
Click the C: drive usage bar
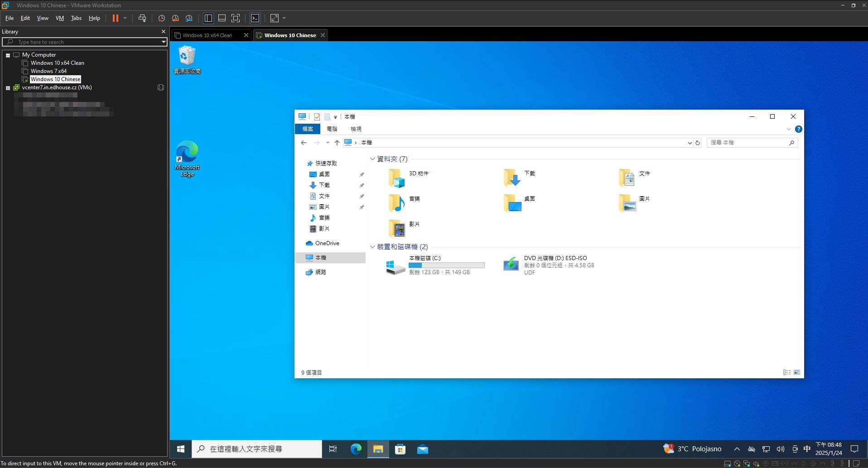coord(446,265)
